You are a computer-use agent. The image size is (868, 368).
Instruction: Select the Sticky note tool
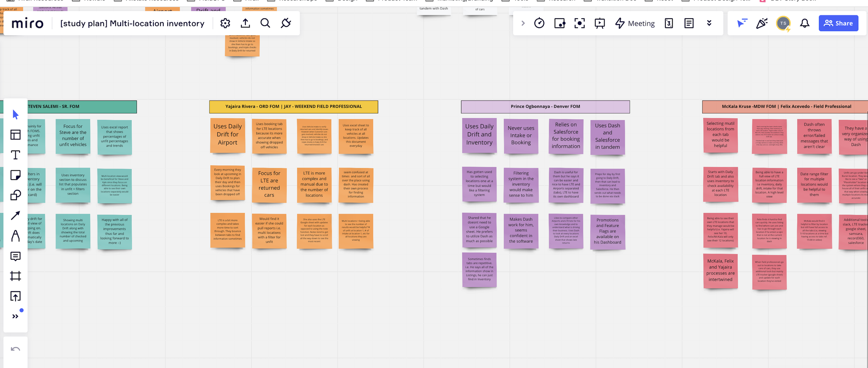[16, 175]
